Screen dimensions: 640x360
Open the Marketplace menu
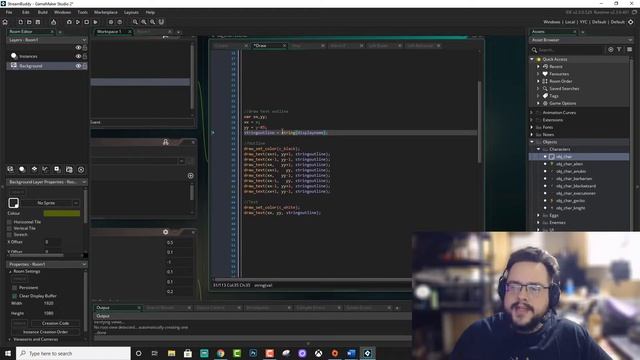click(106, 12)
